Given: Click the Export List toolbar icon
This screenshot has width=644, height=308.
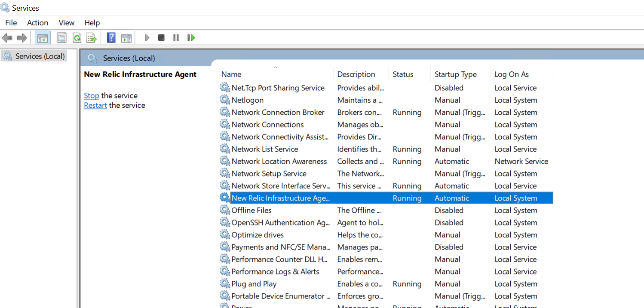Looking at the screenshot, I should tap(92, 38).
